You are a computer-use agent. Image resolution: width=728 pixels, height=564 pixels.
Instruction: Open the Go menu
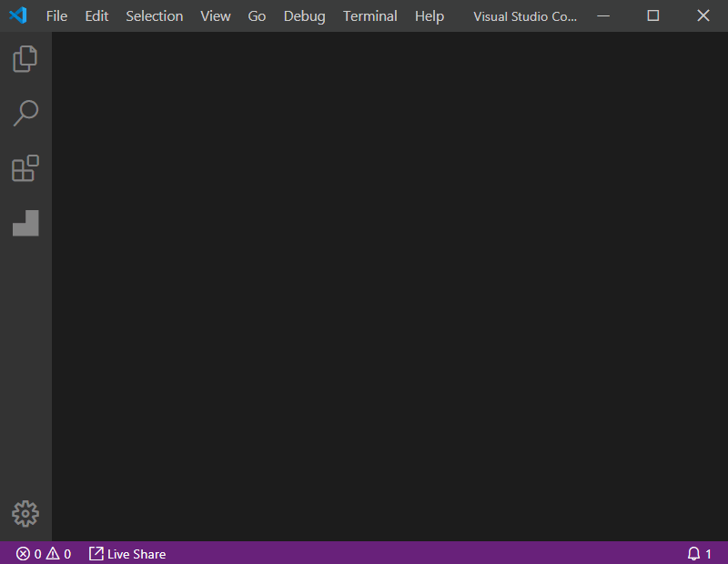[257, 16]
